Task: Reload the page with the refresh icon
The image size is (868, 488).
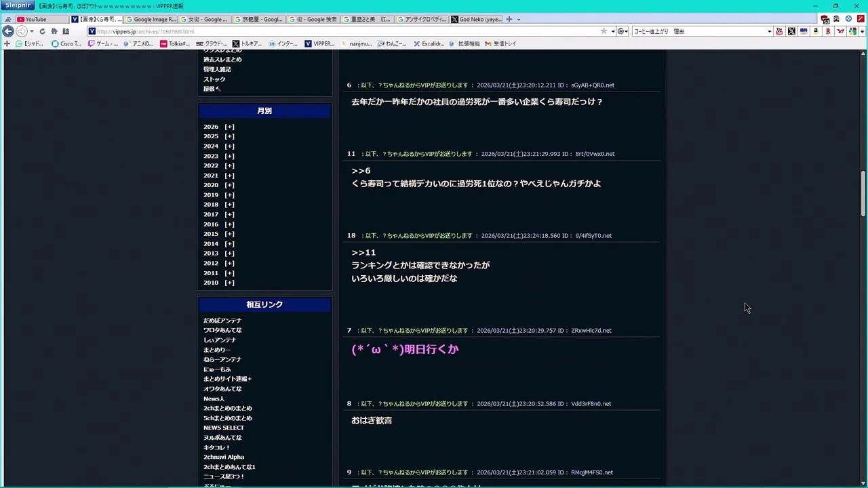Action: coord(42,31)
